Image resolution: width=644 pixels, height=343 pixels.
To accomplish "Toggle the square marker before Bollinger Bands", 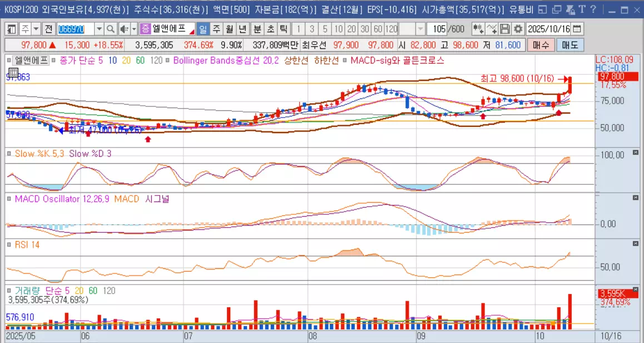I will pyautogui.click(x=167, y=61).
